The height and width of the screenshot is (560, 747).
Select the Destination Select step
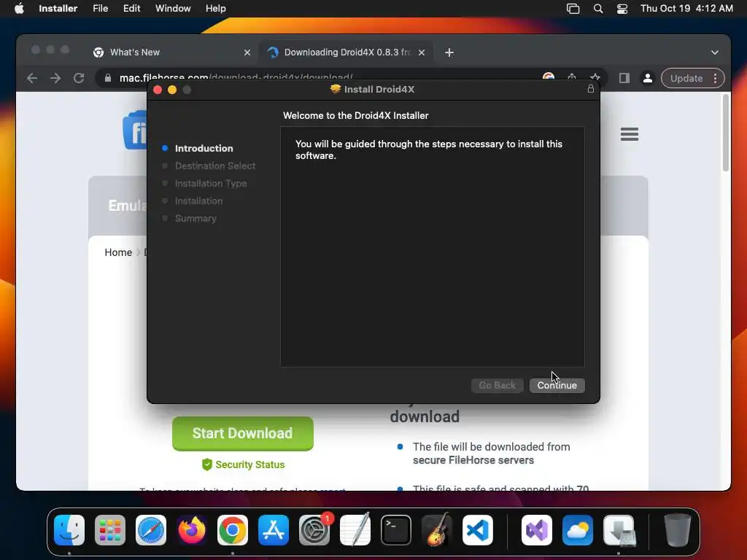coord(215,166)
